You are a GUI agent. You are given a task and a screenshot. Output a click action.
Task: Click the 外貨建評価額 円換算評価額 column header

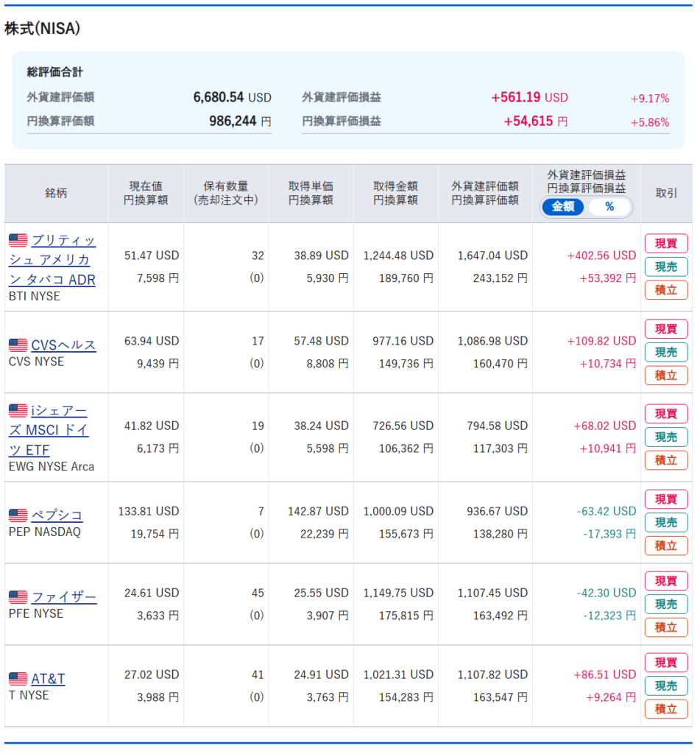pyautogui.click(x=485, y=194)
